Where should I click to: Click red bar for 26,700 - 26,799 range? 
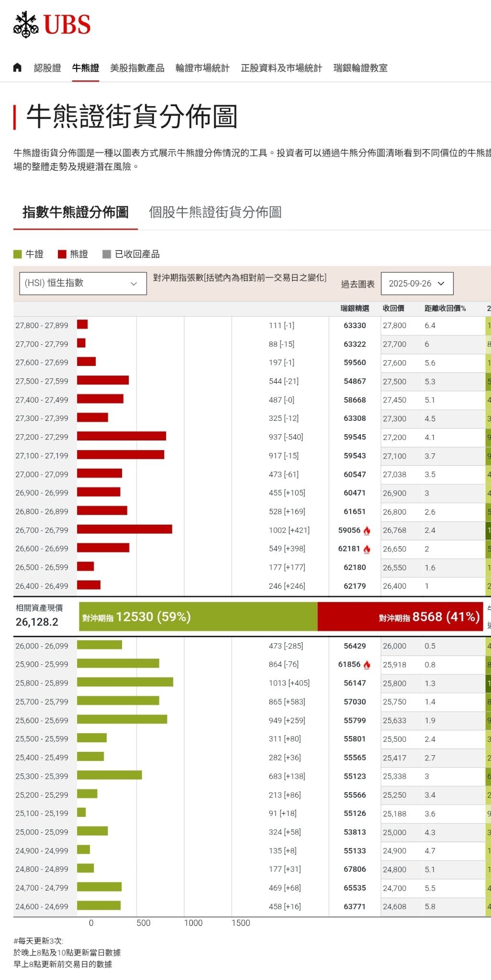tap(124, 529)
